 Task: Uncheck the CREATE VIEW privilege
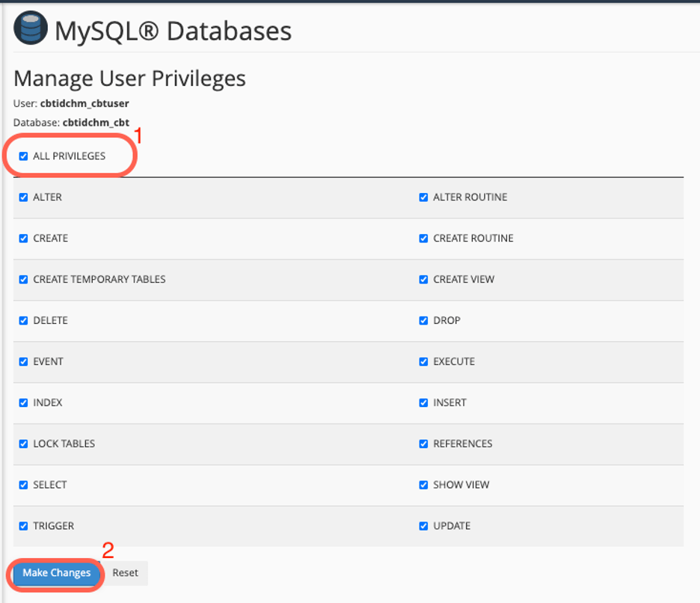coord(424,279)
